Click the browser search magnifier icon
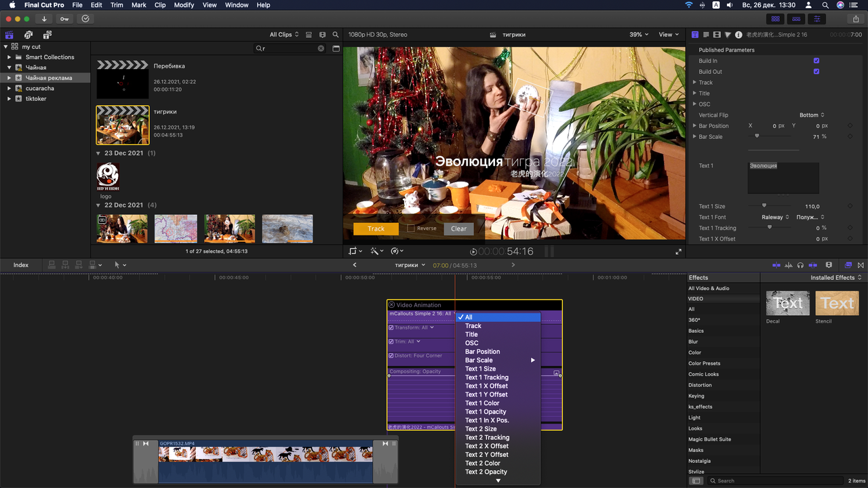868x488 pixels. (x=335, y=35)
